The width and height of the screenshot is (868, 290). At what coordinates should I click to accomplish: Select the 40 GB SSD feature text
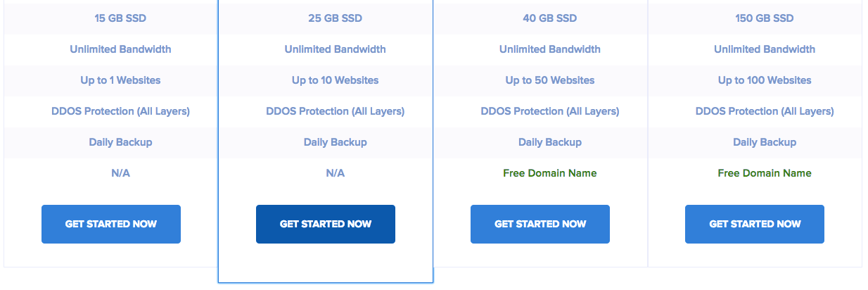[x=550, y=18]
